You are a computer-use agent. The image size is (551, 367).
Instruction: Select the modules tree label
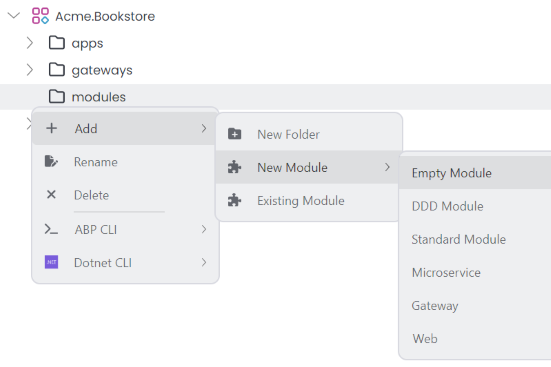(x=98, y=97)
